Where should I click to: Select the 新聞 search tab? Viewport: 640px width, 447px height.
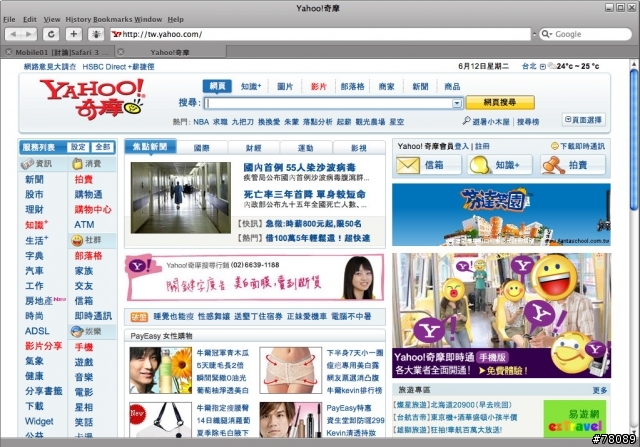420,87
